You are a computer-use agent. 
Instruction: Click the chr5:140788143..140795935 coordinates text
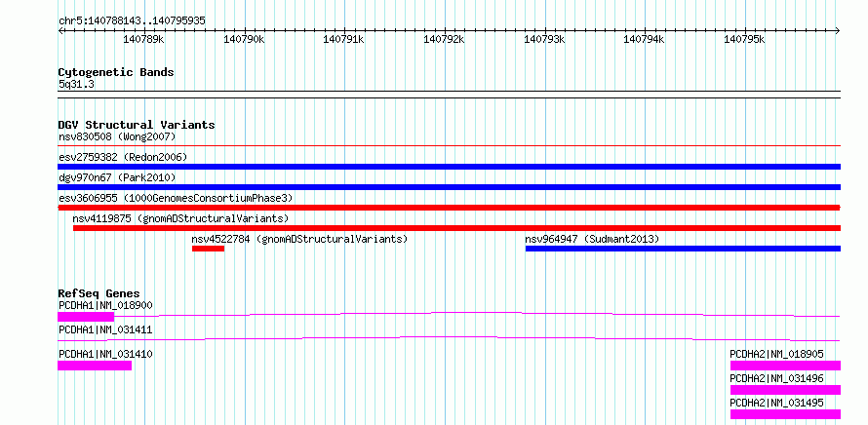[x=132, y=21]
